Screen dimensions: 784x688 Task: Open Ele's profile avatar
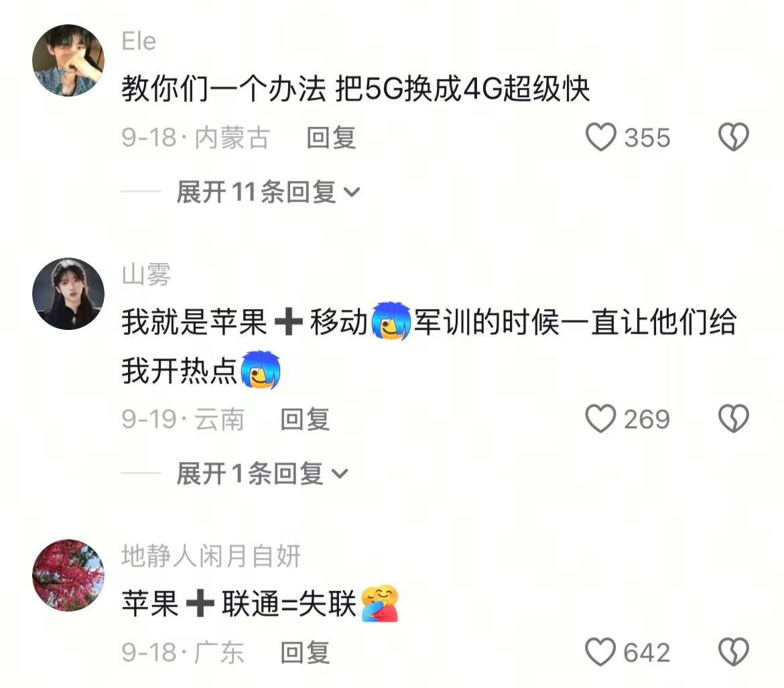click(x=68, y=60)
